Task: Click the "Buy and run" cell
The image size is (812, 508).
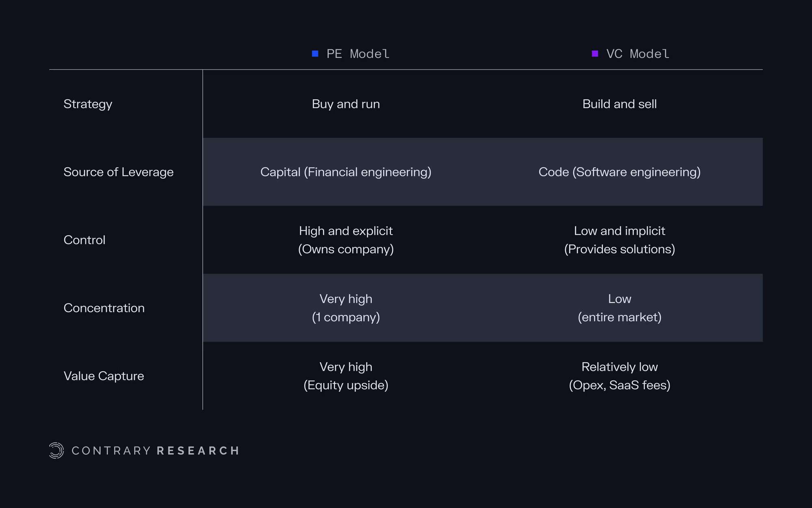Action: [346, 104]
